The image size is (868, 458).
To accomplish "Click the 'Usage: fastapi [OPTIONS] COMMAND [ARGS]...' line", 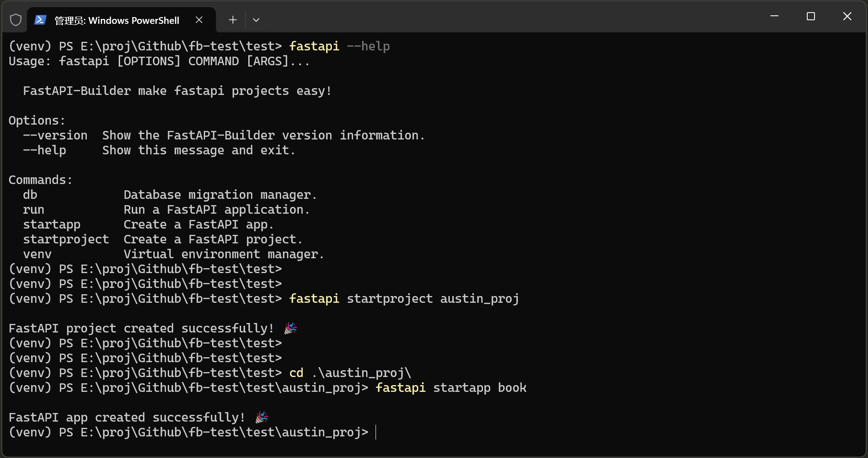I will click(x=159, y=61).
